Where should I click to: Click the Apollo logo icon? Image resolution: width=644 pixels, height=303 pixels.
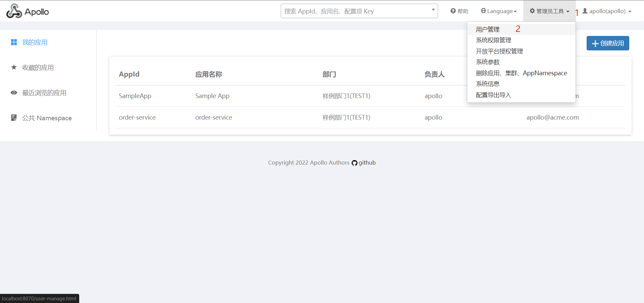(14, 11)
